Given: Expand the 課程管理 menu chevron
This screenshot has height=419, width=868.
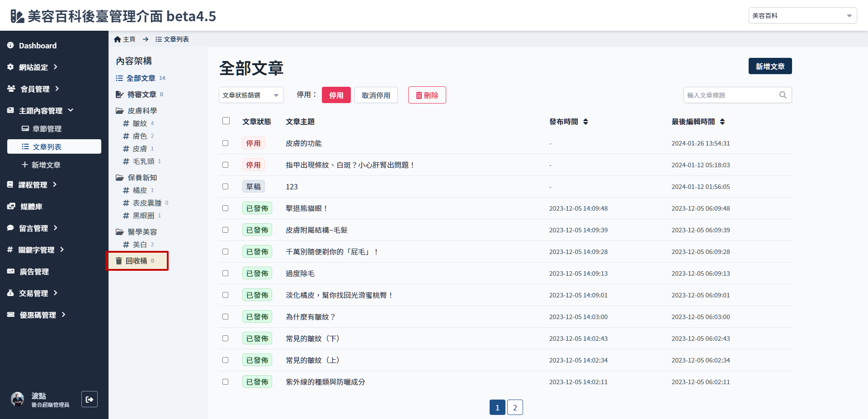Looking at the screenshot, I should (x=55, y=184).
